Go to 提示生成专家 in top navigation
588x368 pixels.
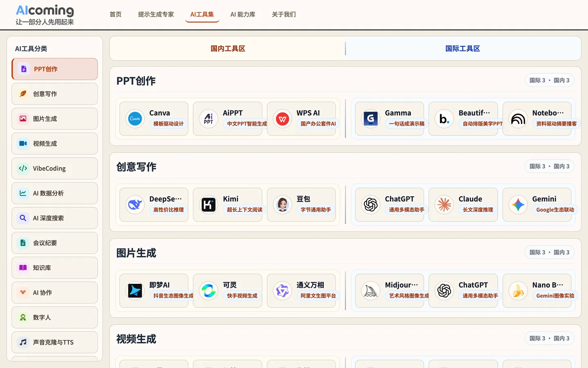click(156, 14)
